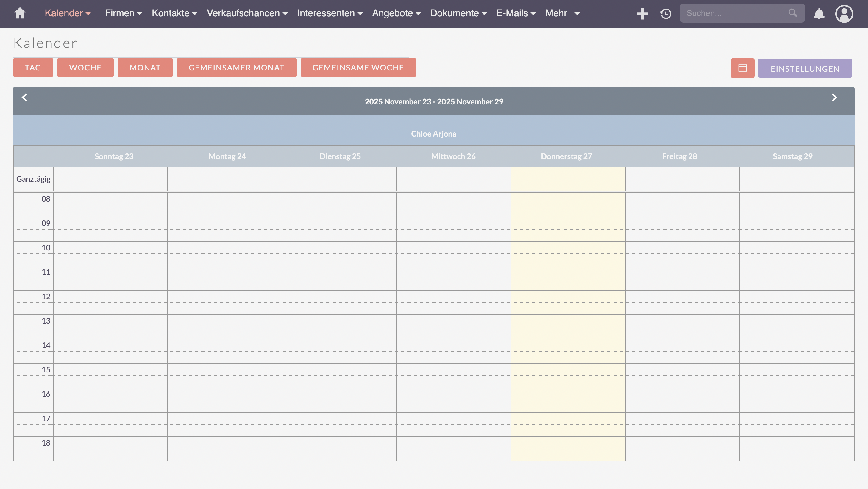Open the Einstellungen button
Viewport: 868px width, 489px height.
[805, 68]
